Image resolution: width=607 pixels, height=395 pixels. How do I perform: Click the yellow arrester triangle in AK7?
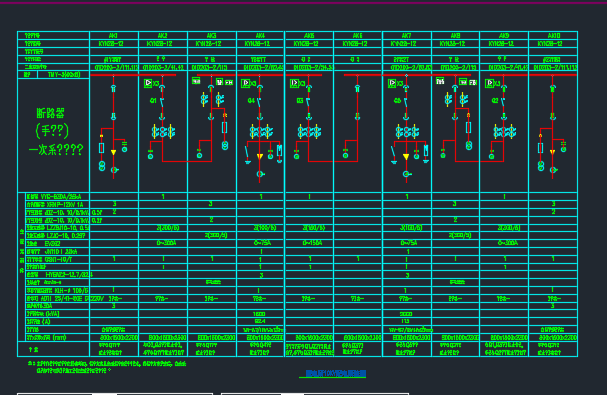tap(406, 156)
